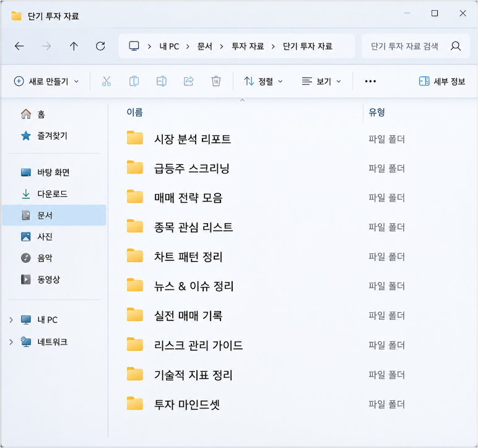
Task: Click the 종목 관심 리스트 folder name
Action: [x=193, y=227]
